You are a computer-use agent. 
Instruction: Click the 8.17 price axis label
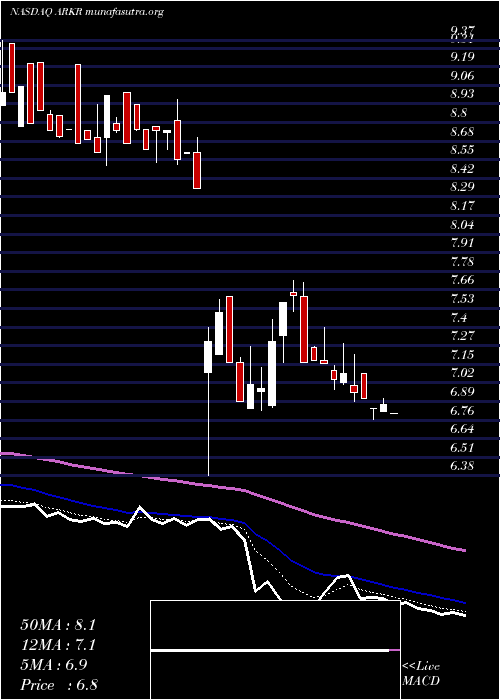462,206
